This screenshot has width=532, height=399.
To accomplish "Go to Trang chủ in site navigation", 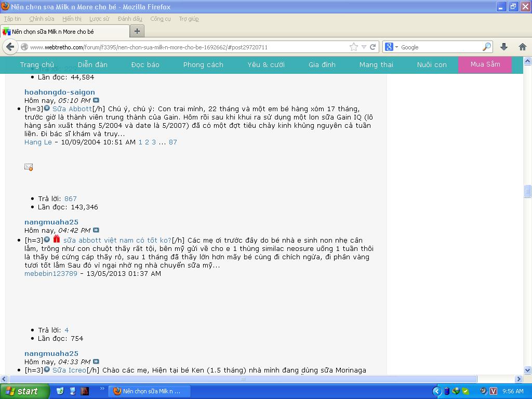I will click(x=37, y=65).
